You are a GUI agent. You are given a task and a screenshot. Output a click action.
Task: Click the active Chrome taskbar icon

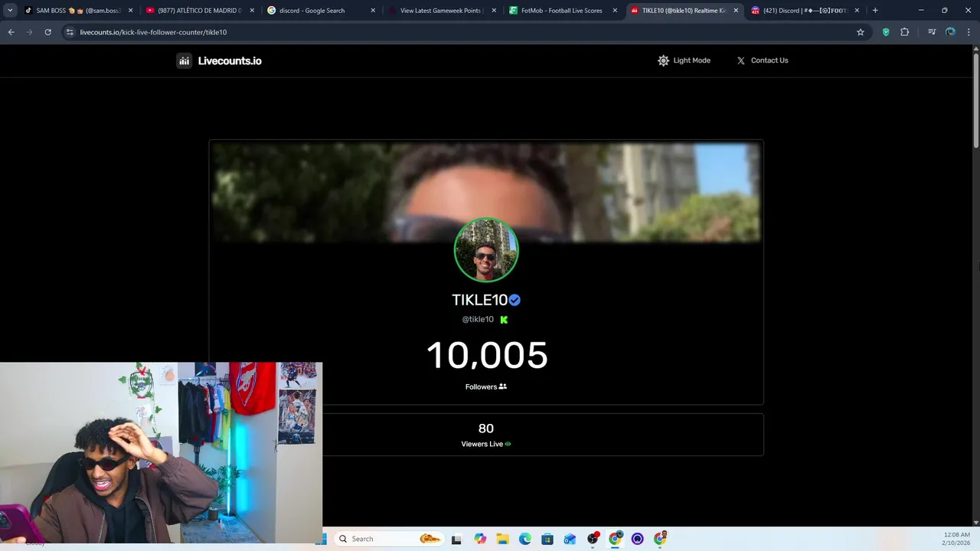[615, 539]
